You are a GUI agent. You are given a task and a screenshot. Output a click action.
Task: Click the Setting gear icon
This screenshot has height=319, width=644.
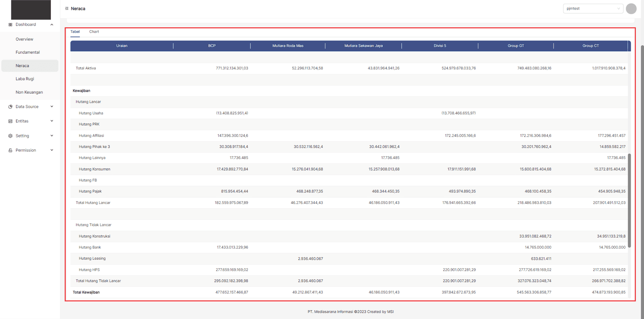(10, 136)
